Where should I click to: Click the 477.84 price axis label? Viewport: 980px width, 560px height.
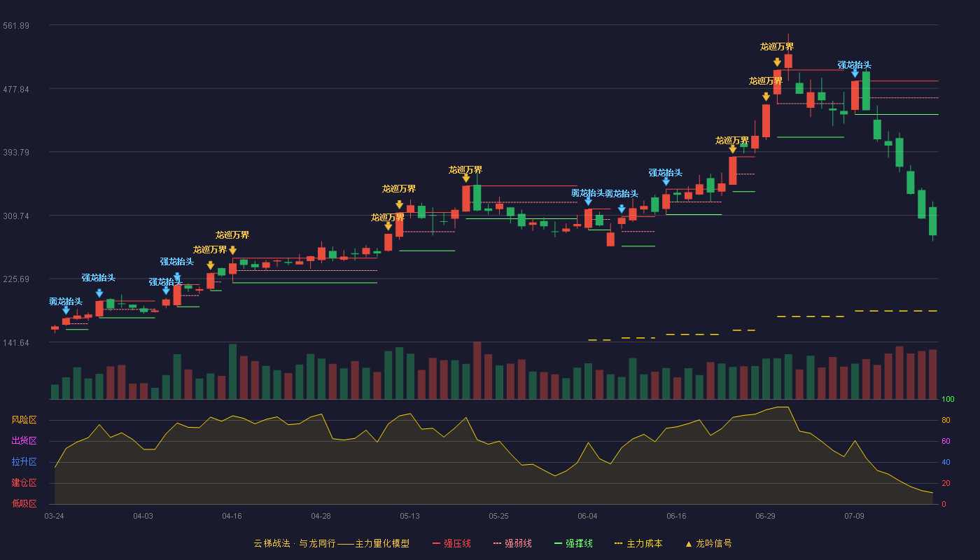point(16,90)
